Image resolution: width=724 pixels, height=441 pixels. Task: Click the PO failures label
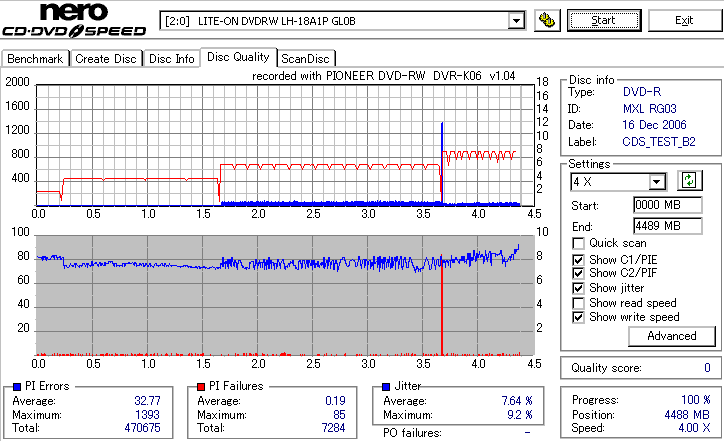point(412,433)
